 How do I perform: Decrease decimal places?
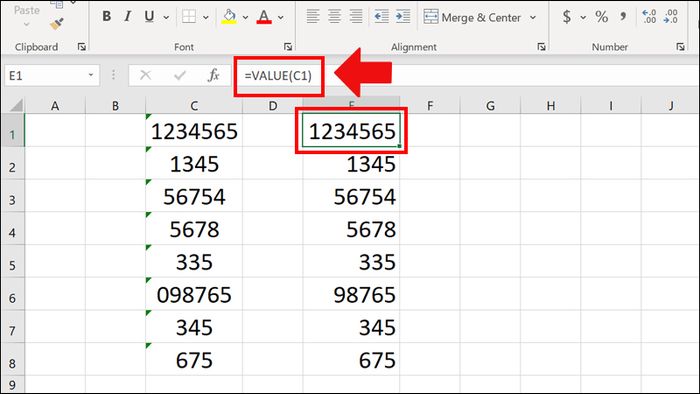(671, 17)
